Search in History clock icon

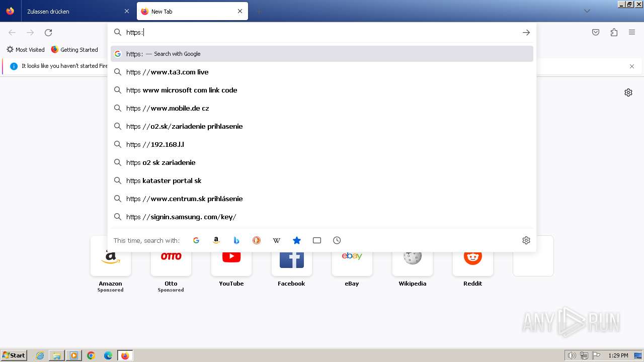337,240
